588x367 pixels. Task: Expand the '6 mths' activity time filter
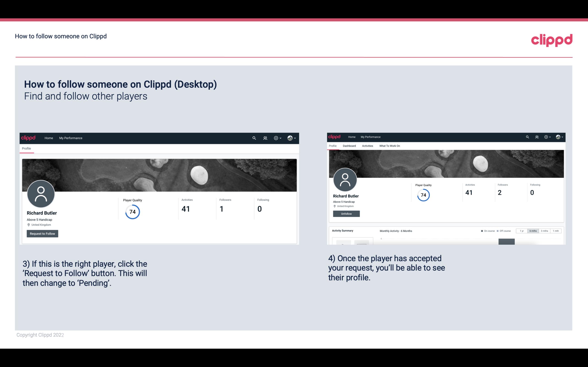[533, 231]
